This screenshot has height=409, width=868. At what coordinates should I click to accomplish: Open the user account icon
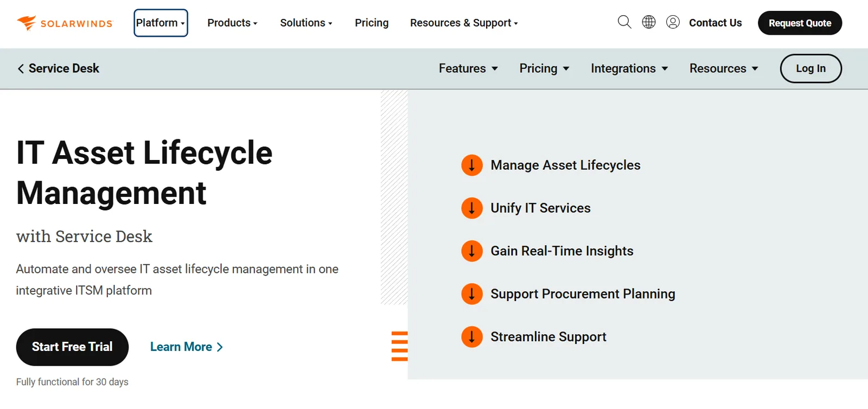click(x=673, y=22)
